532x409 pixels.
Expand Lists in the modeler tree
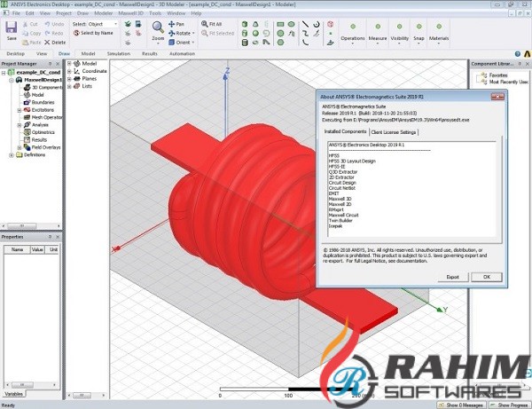pyautogui.click(x=69, y=86)
